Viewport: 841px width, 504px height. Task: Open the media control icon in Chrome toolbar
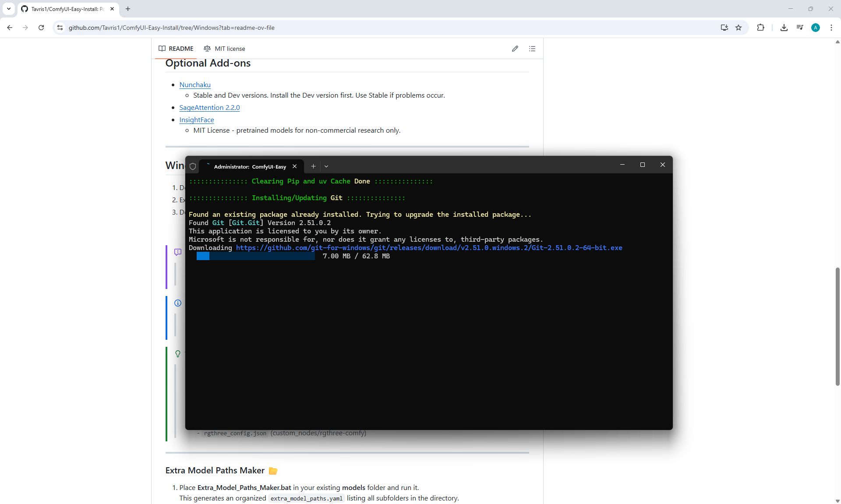799,28
